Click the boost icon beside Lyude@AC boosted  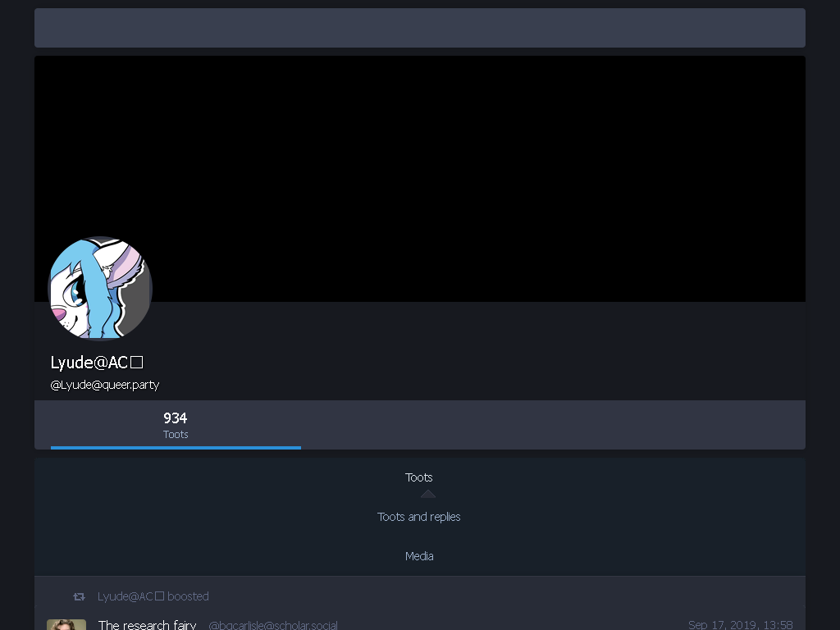pos(80,596)
